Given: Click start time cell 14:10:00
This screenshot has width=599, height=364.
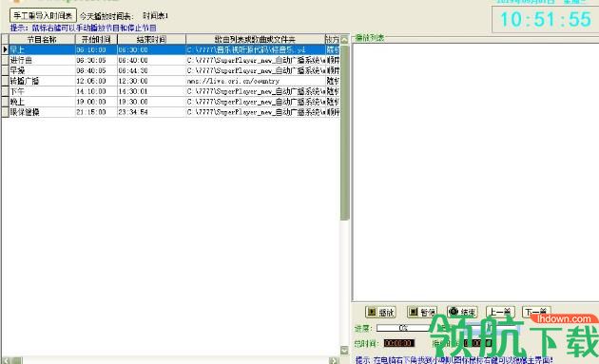Looking at the screenshot, I should 96,91.
